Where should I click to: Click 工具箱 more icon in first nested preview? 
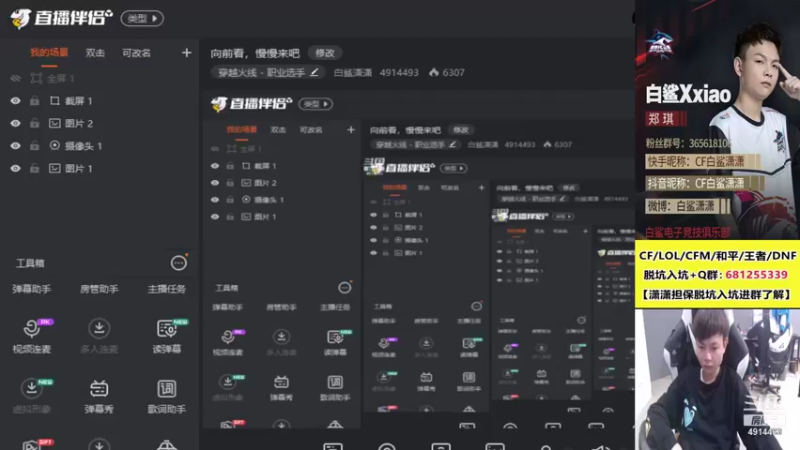(x=344, y=288)
